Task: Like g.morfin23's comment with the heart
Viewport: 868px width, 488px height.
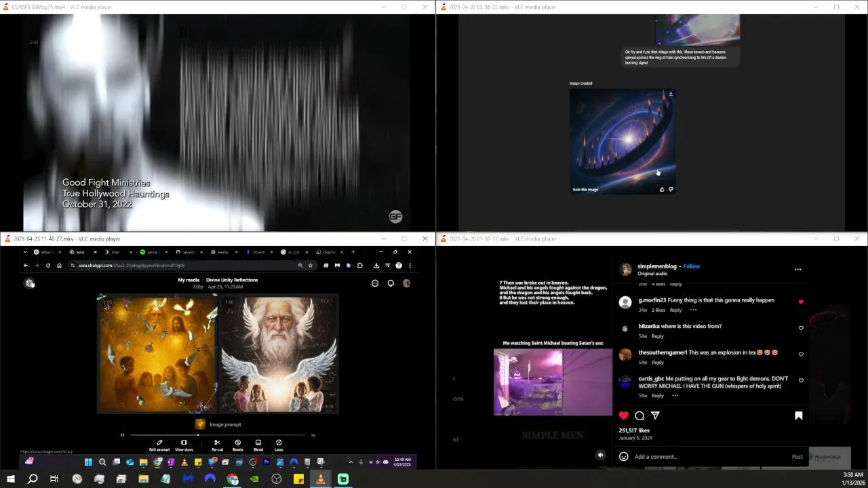Action: [801, 302]
